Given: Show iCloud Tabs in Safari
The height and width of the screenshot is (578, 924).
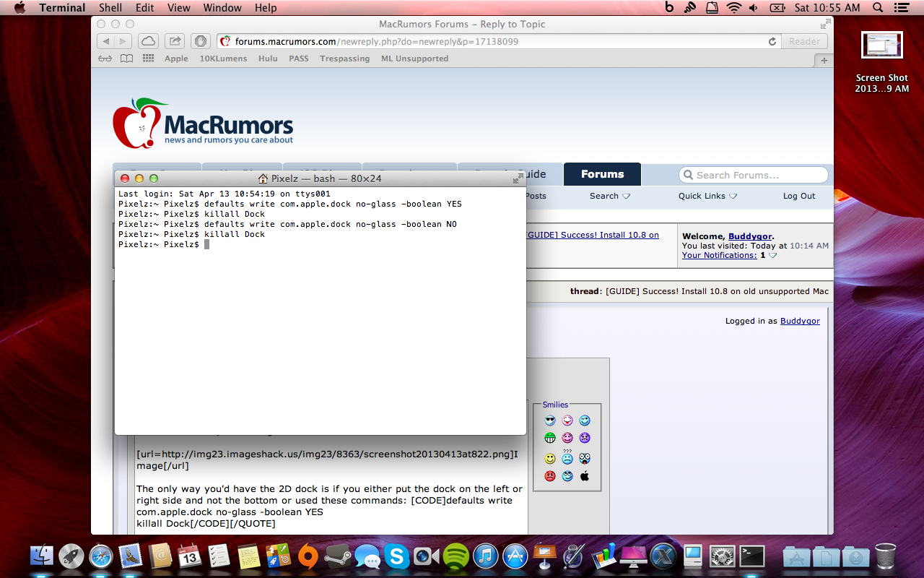Looking at the screenshot, I should coord(148,41).
